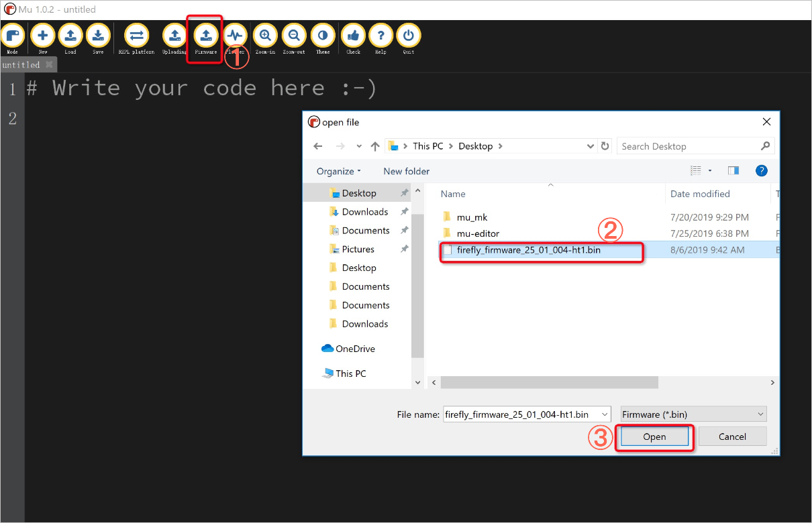The height and width of the screenshot is (523, 812).
Task: Select OneDrive in the navigation pane
Action: tap(354, 349)
